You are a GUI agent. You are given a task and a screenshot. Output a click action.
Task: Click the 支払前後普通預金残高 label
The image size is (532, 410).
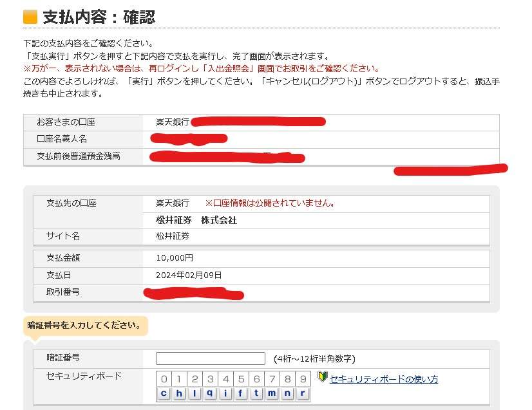tap(79, 156)
